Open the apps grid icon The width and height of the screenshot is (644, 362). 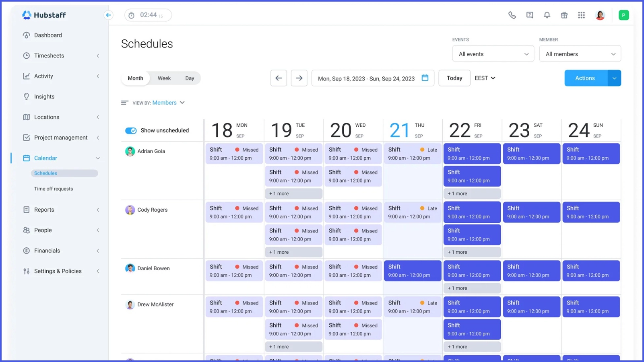[582, 15]
